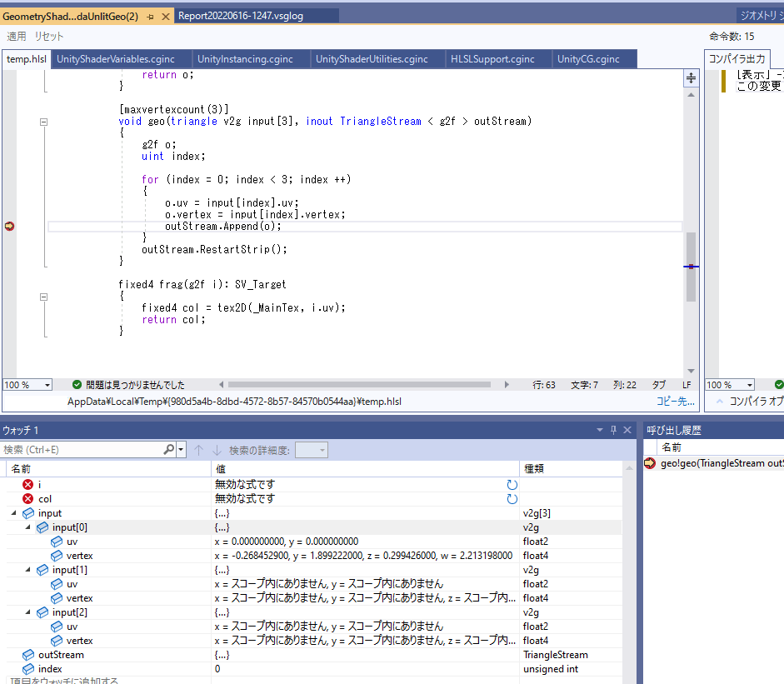
Task: Open the watch search options dropdown arrow
Action: (181, 450)
